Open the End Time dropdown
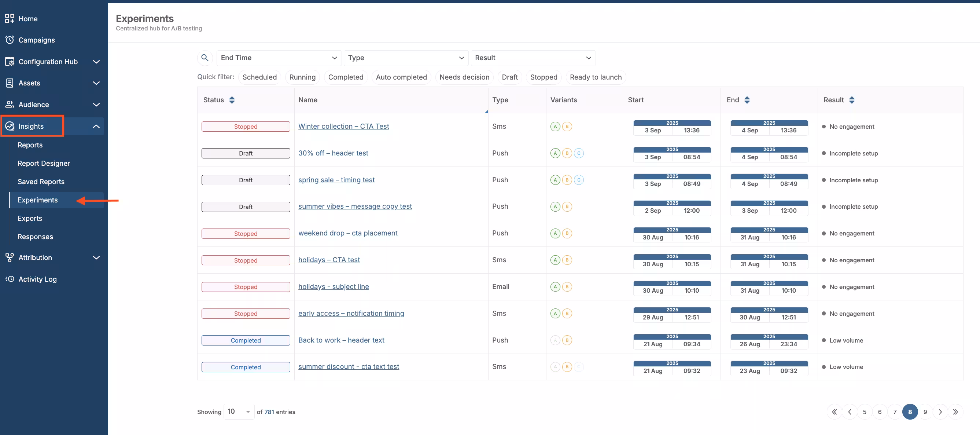This screenshot has width=980, height=435. pyautogui.click(x=279, y=58)
